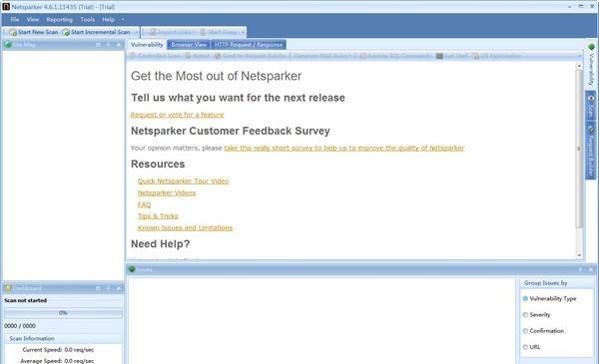
Task: Select Severity grouping radio button
Action: click(x=525, y=315)
